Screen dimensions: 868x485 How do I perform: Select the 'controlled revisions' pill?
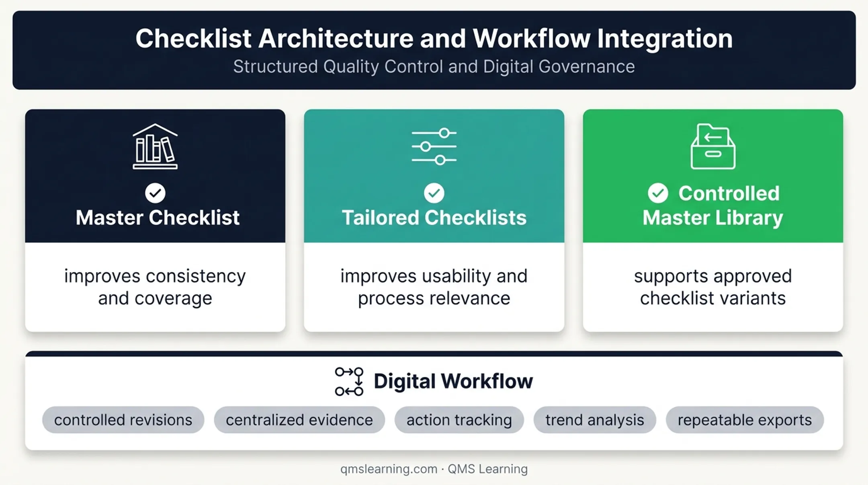click(x=123, y=420)
